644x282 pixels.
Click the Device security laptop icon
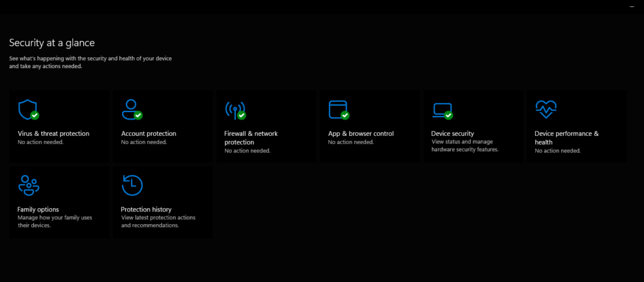[x=441, y=110]
